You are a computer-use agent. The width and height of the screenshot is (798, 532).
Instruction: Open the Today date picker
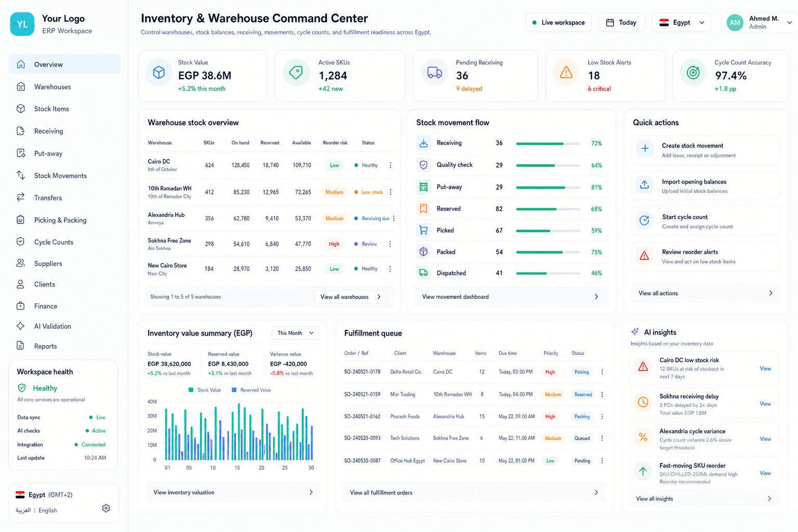point(622,22)
